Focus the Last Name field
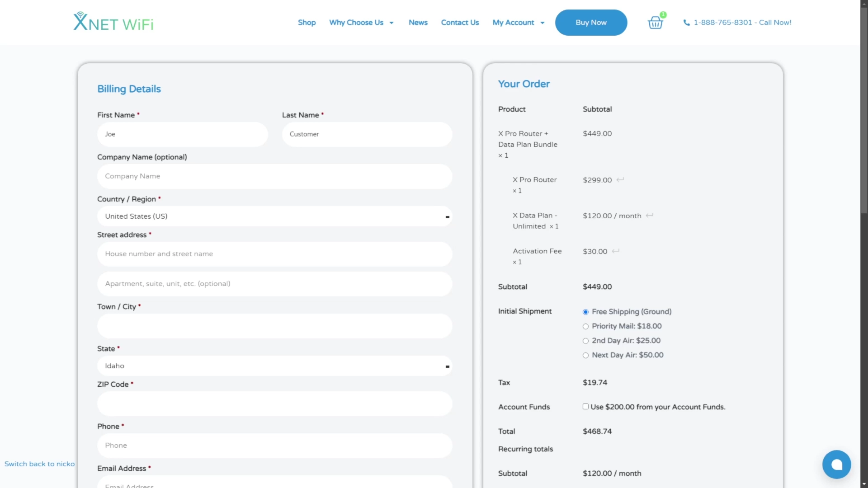 pyautogui.click(x=367, y=134)
